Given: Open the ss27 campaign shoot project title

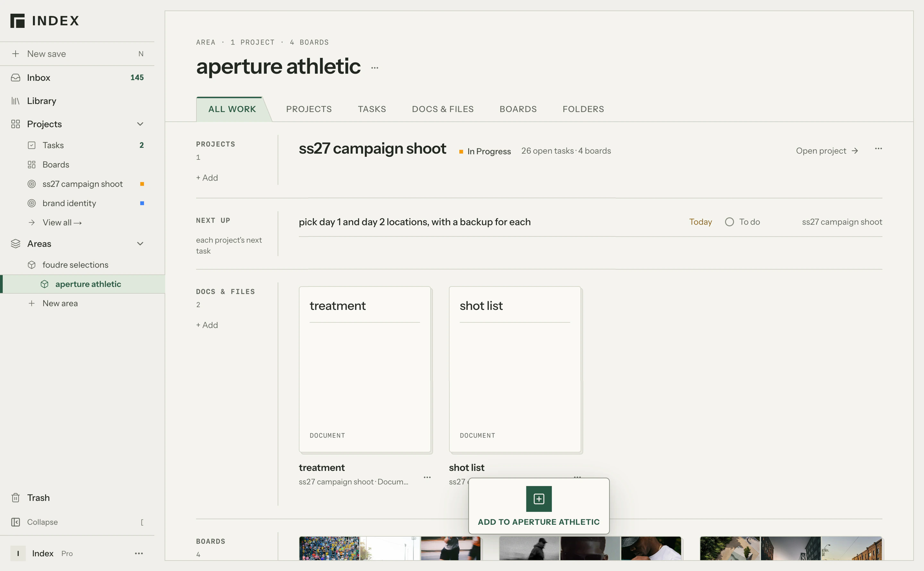Looking at the screenshot, I should pyautogui.click(x=372, y=149).
